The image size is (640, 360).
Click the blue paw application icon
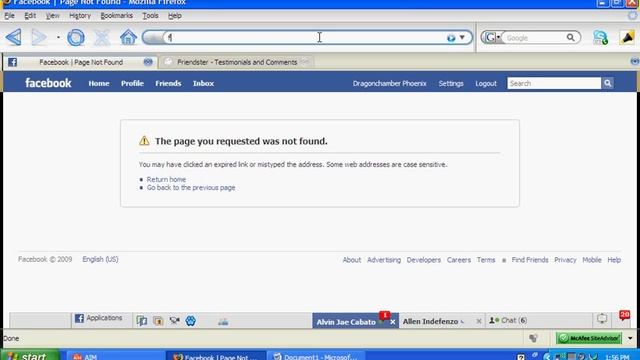[x=191, y=321]
